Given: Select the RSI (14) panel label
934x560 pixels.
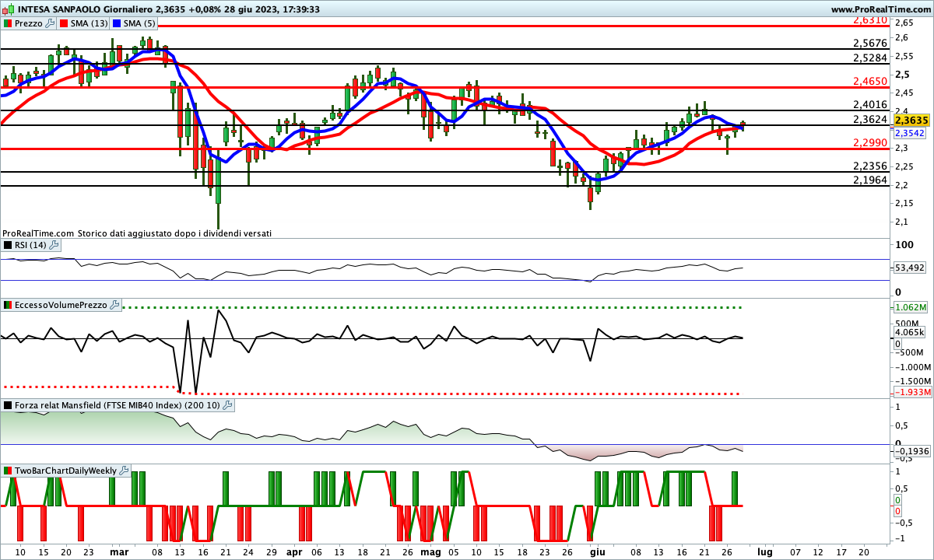Looking at the screenshot, I should [x=30, y=245].
